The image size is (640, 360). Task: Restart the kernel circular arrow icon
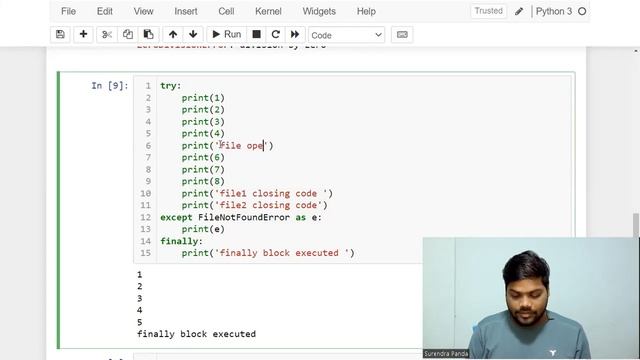[x=276, y=35]
